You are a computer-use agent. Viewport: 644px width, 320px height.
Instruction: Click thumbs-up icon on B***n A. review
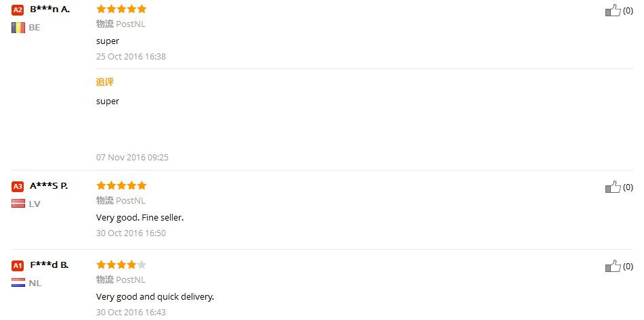[x=612, y=10]
